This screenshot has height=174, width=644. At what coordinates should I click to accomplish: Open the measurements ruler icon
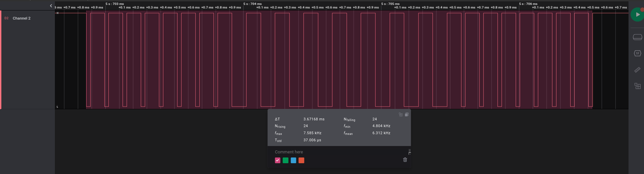[637, 70]
